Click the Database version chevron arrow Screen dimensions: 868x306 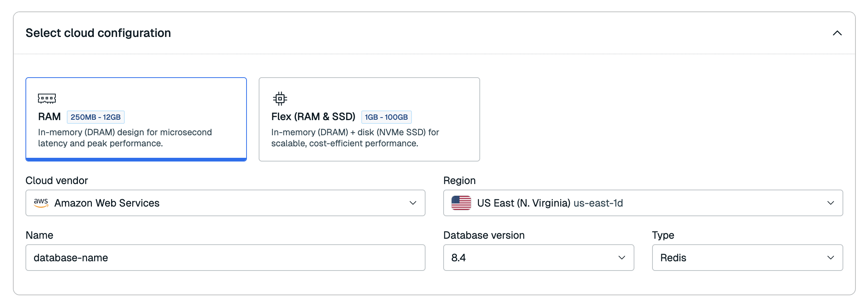coord(621,258)
